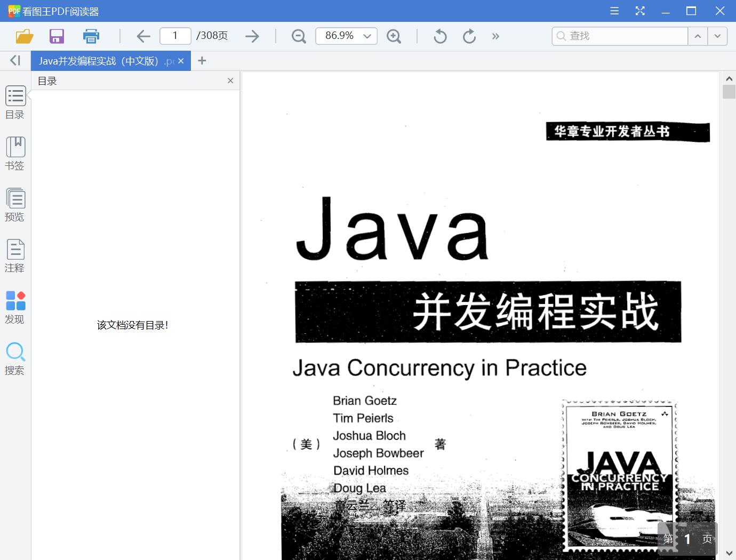Viewport: 736px width, 560px height.
Task: Click the page number input field
Action: click(175, 36)
